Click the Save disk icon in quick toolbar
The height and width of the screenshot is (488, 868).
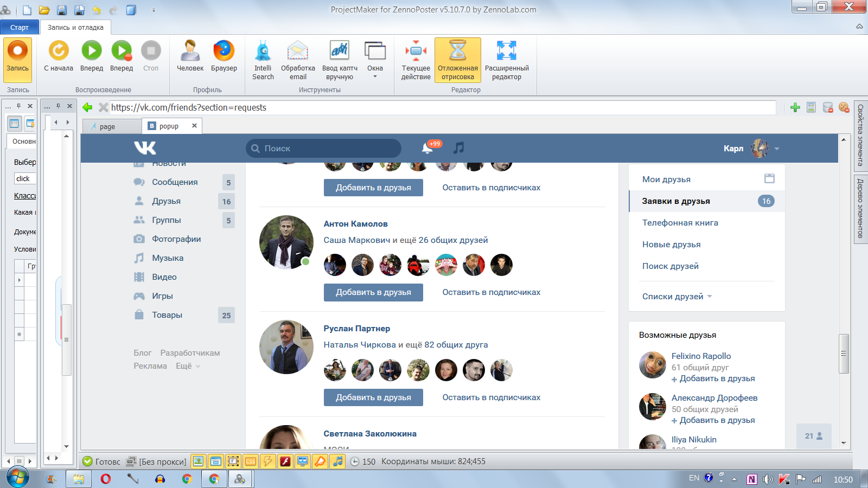coord(62,10)
